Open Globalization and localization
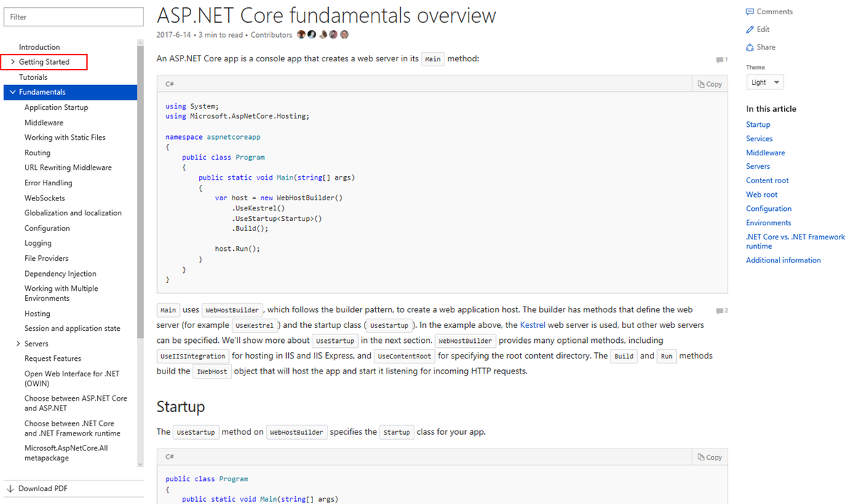 click(73, 213)
